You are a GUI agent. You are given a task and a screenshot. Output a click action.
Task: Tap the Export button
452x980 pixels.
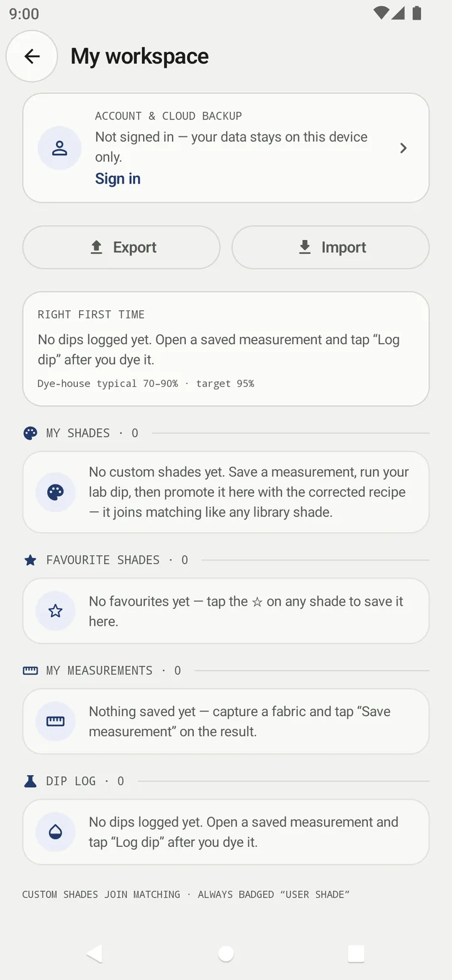(x=121, y=248)
